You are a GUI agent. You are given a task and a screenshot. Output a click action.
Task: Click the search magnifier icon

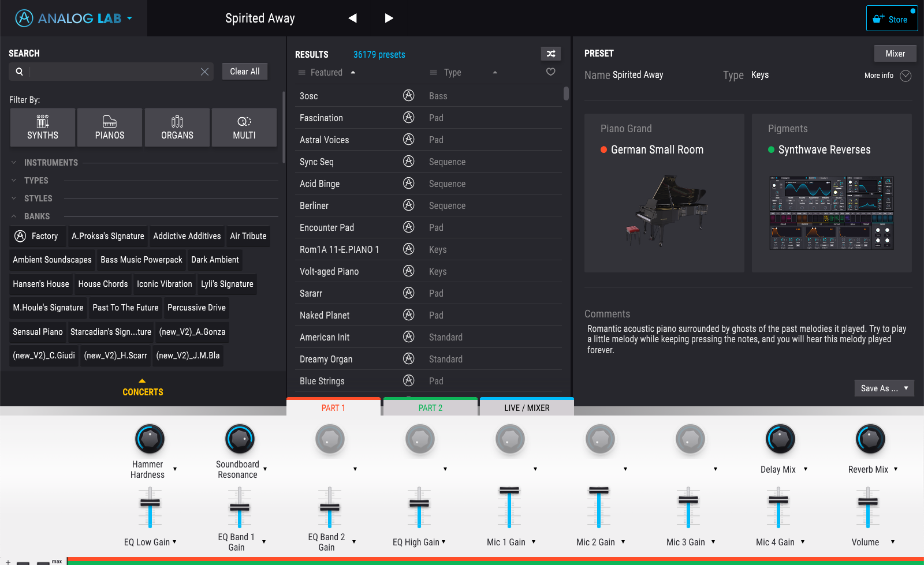[19, 72]
